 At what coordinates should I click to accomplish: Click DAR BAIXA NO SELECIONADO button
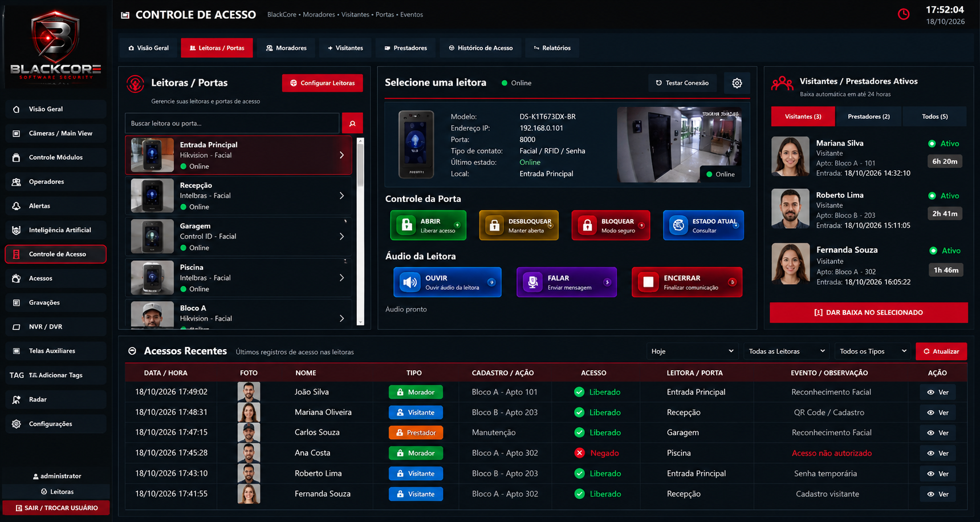[x=869, y=313]
